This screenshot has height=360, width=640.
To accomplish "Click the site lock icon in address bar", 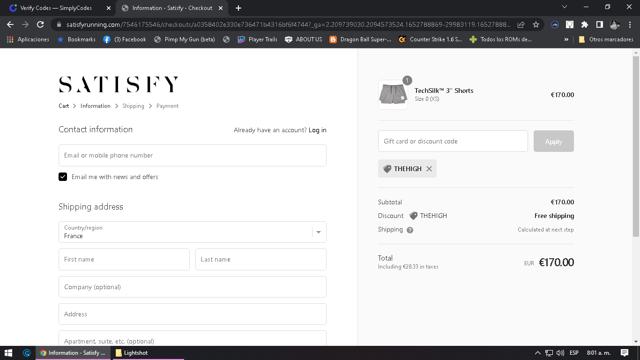I will point(59,24).
